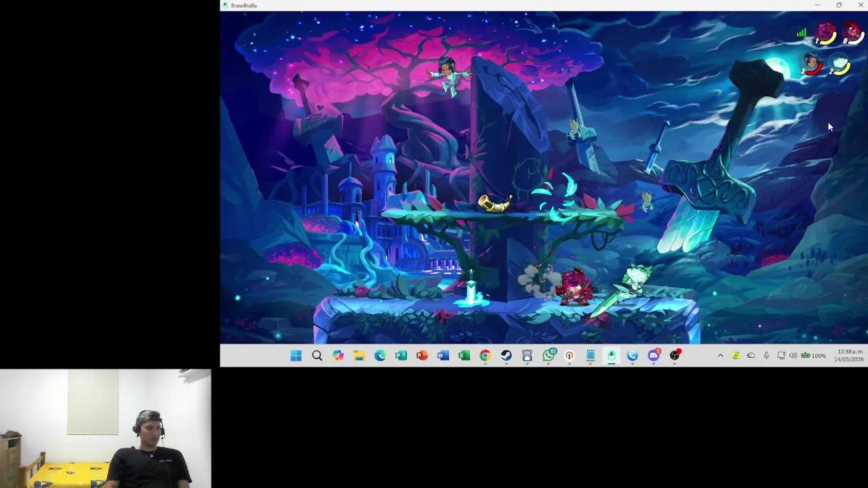Open the black app with red dot
Screen dimensions: 868x488
click(x=675, y=355)
